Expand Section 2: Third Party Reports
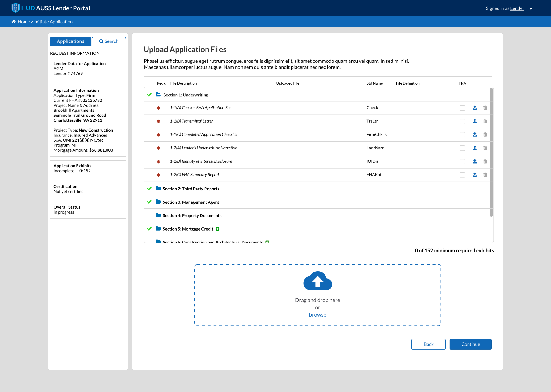The height and width of the screenshot is (392, 551). [158, 189]
